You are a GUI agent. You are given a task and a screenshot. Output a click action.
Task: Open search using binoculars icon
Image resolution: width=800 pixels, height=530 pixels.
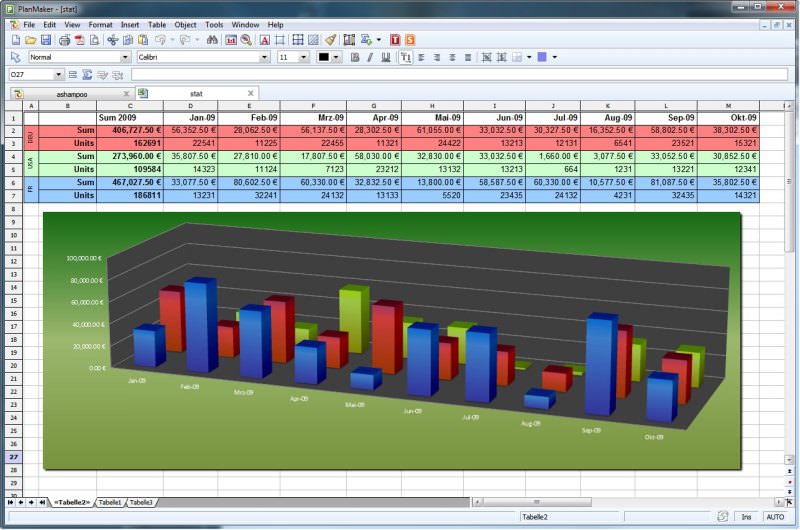pos(212,40)
